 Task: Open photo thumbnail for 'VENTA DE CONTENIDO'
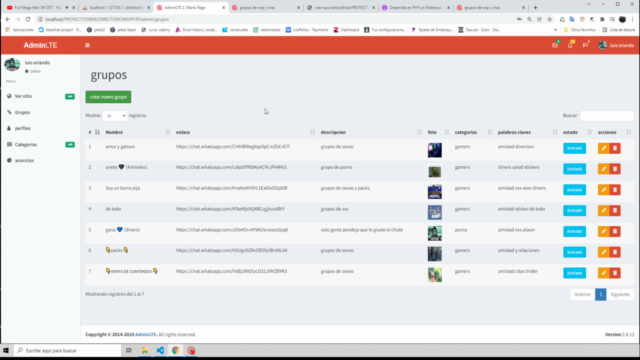coord(435,275)
